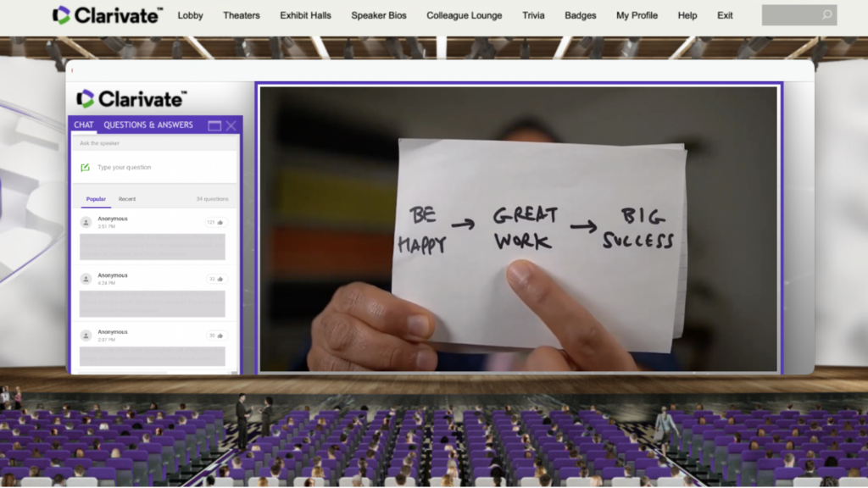Viewport: 868px width, 488px height.
Task: Go to the Lobby
Action: (x=190, y=15)
